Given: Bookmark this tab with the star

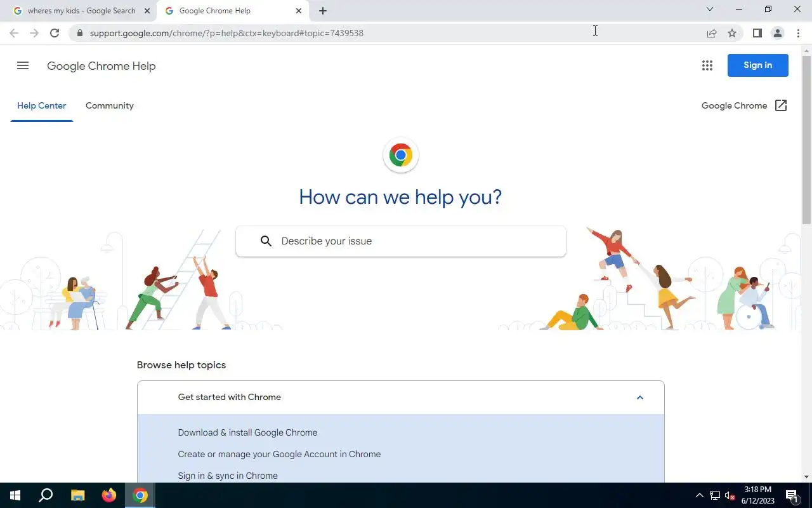Looking at the screenshot, I should (732, 33).
